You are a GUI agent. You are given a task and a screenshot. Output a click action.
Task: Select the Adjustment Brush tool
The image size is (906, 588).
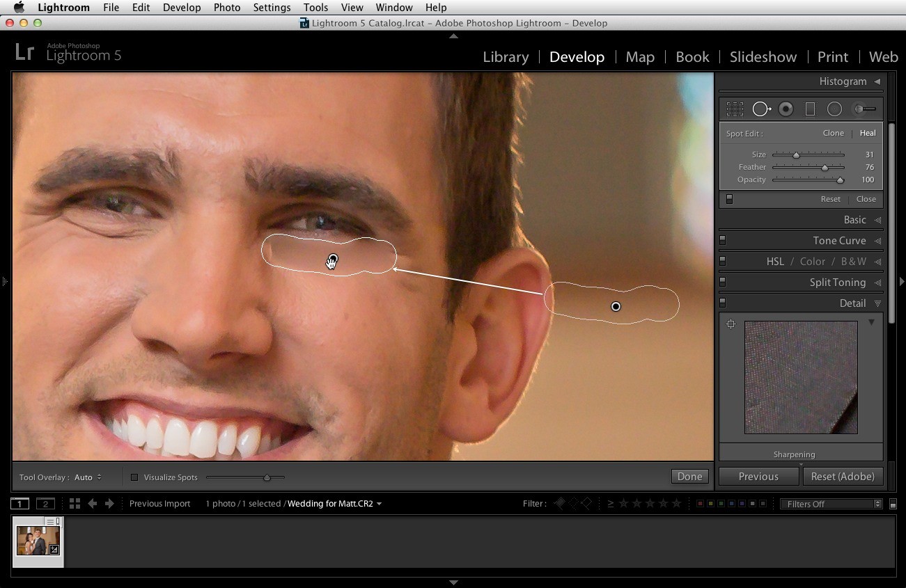click(865, 109)
